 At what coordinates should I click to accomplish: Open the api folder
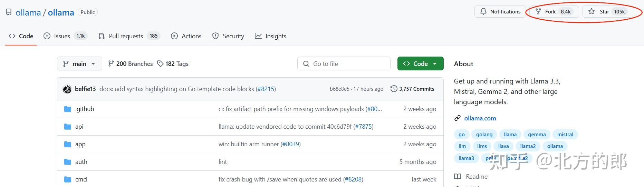coord(79,127)
